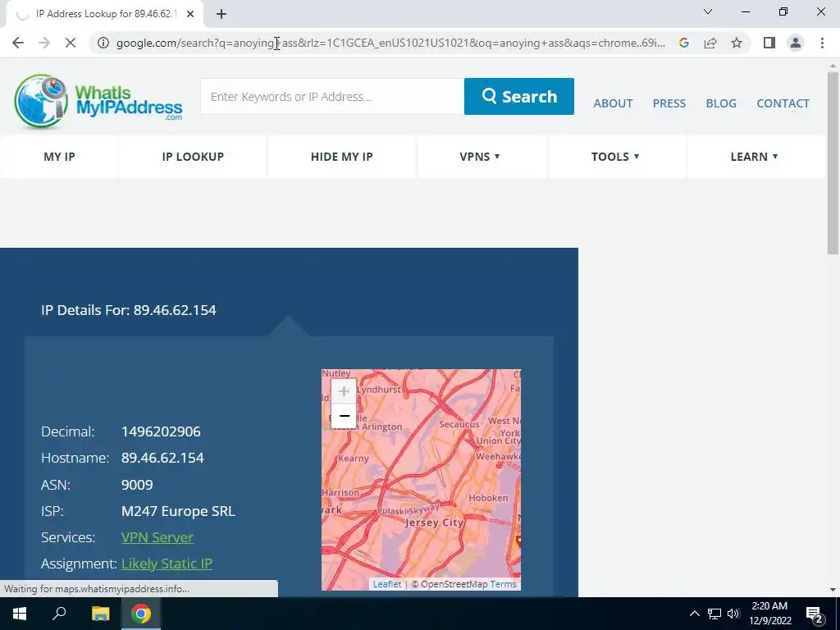Click Chrome icon in taskbar

[x=141, y=614]
